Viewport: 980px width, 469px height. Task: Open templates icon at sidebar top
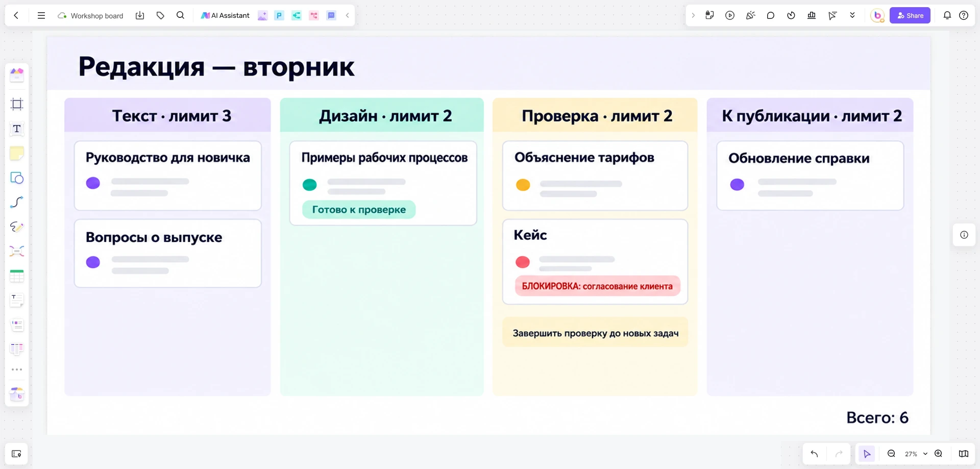[x=17, y=75]
